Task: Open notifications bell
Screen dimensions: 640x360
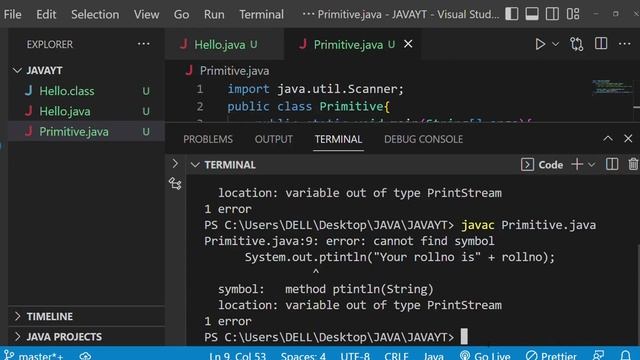Action: click(625, 356)
